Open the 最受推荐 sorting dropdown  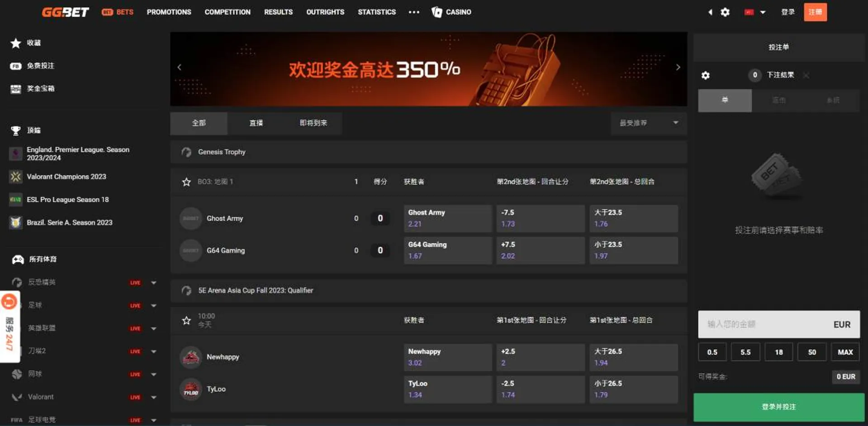(x=649, y=123)
